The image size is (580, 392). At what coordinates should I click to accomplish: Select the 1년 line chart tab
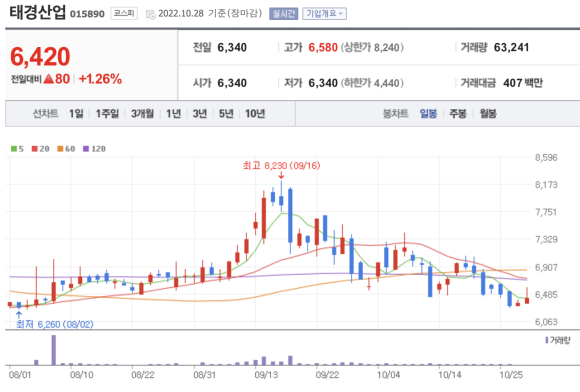[173, 114]
